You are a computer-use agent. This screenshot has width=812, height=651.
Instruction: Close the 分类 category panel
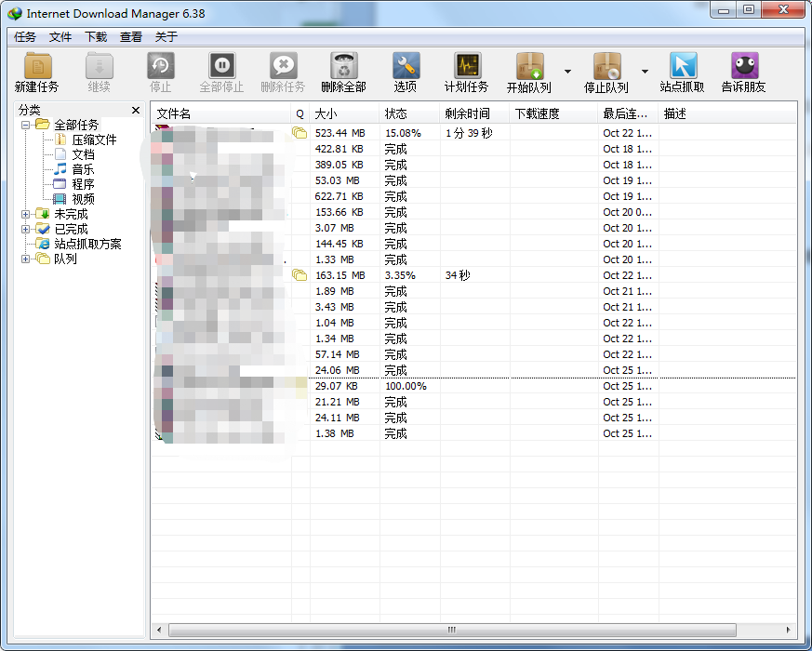136,111
